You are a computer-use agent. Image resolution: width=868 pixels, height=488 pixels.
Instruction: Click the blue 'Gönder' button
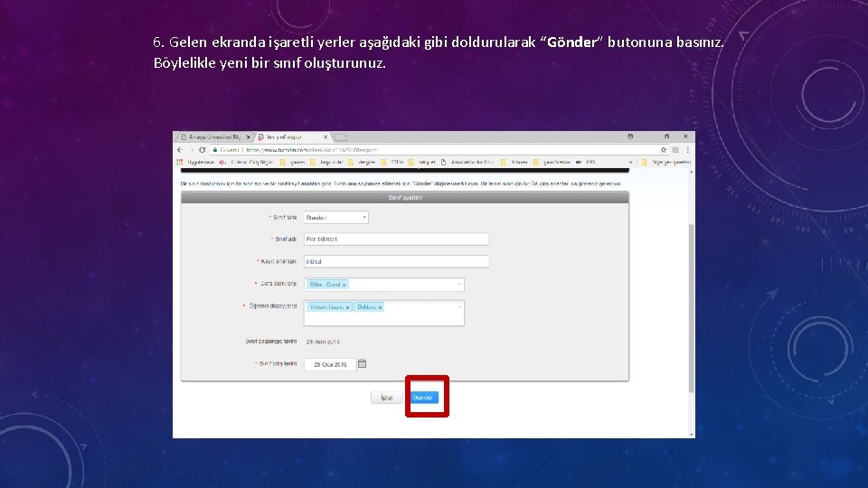pyautogui.click(x=424, y=398)
